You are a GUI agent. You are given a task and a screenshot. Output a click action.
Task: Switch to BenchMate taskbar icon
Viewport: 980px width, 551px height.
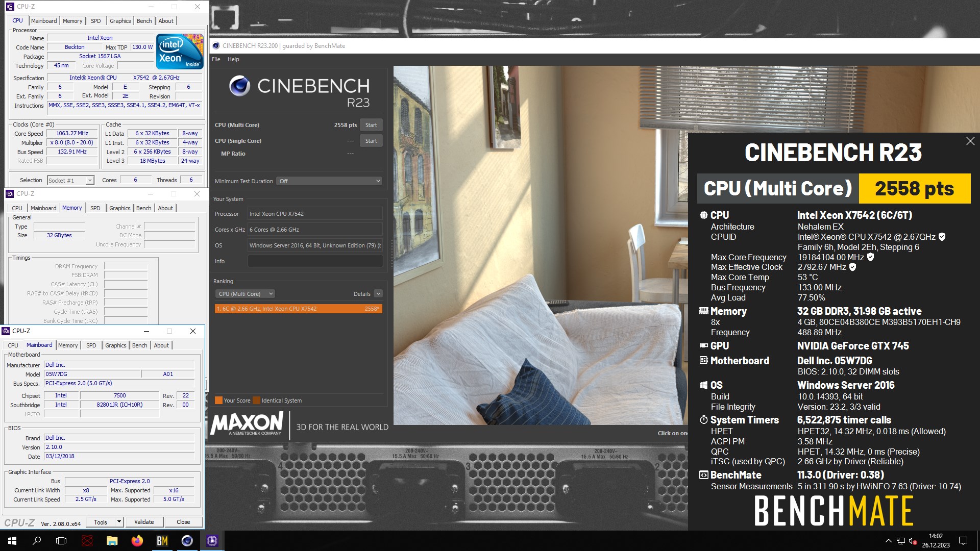(162, 541)
